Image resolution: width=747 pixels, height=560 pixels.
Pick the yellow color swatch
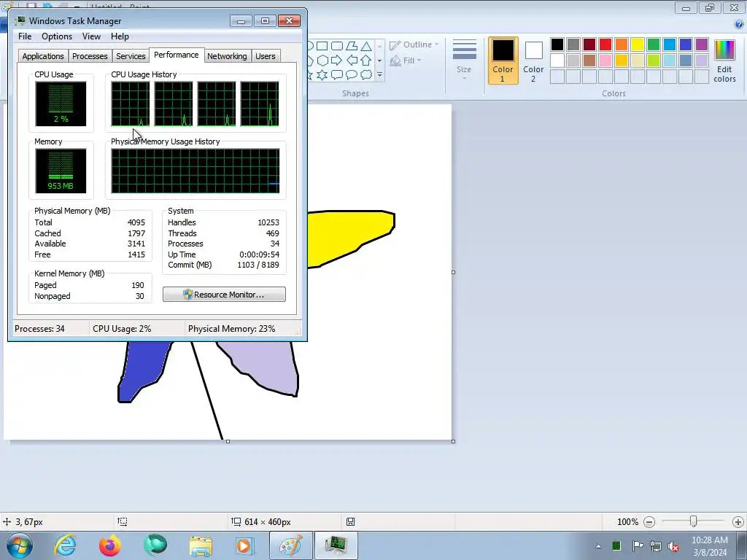(x=638, y=44)
